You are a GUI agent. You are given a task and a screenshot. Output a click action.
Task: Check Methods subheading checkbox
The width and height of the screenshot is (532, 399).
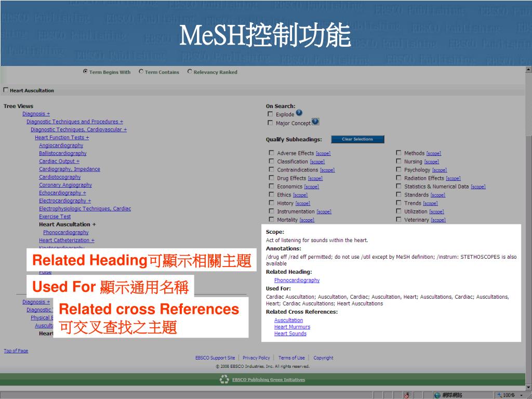click(x=398, y=153)
